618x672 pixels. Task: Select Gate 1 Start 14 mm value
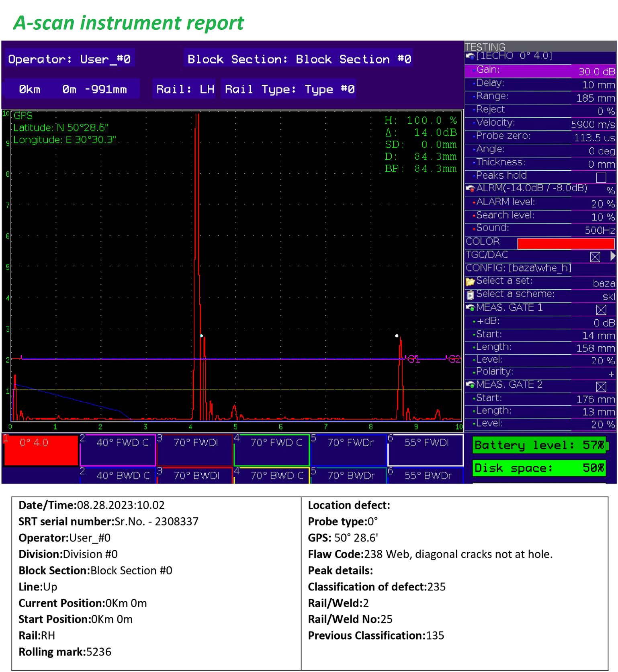(599, 336)
